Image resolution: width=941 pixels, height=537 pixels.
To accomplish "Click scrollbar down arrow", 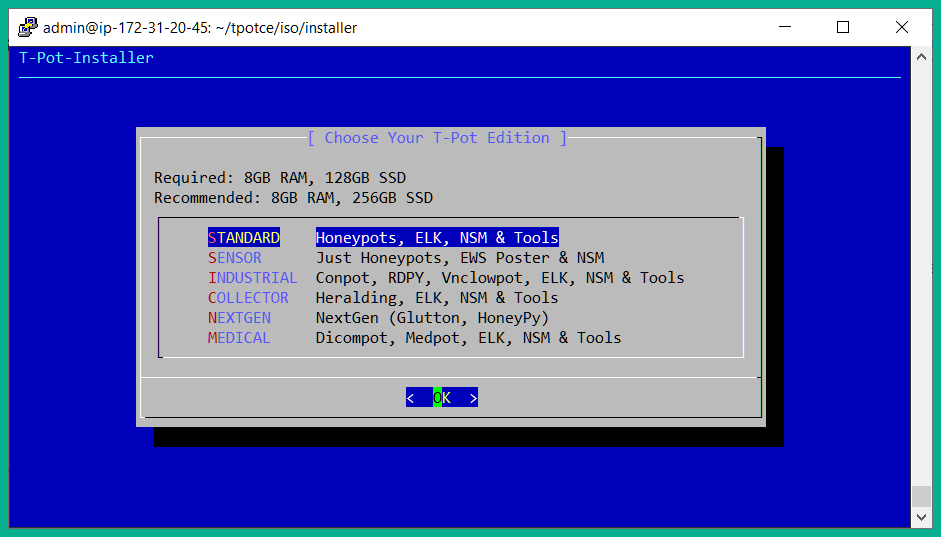I will pos(922,517).
